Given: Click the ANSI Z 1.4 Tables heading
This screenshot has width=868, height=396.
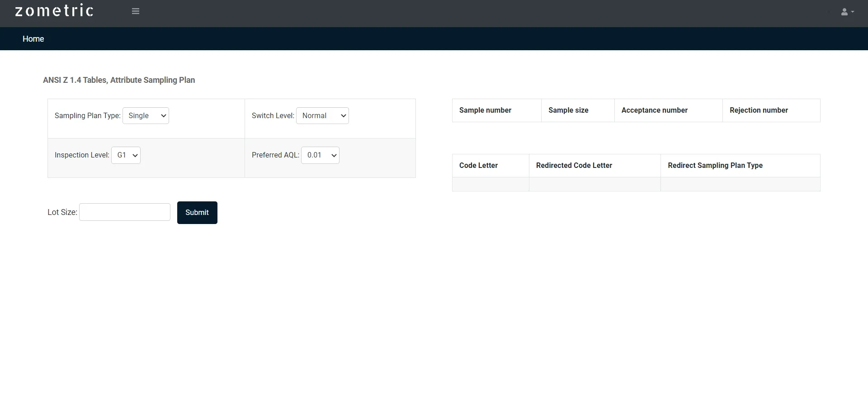Looking at the screenshot, I should pyautogui.click(x=119, y=80).
